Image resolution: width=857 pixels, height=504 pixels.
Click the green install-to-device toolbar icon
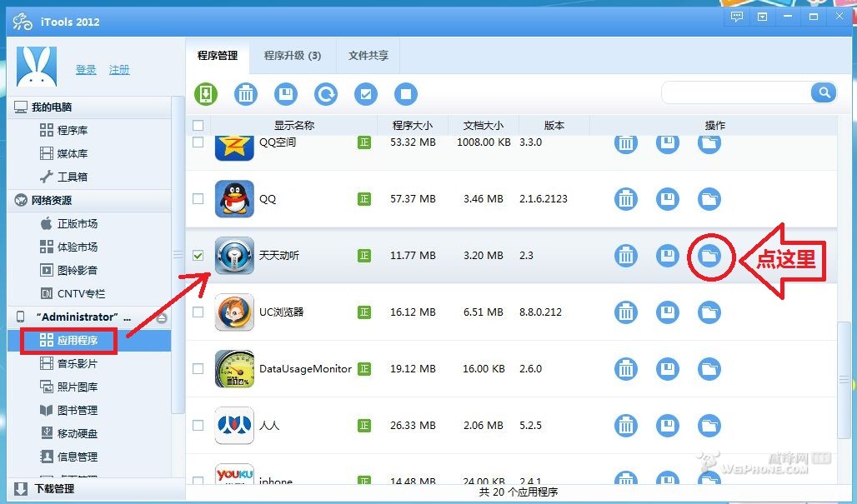tap(206, 94)
